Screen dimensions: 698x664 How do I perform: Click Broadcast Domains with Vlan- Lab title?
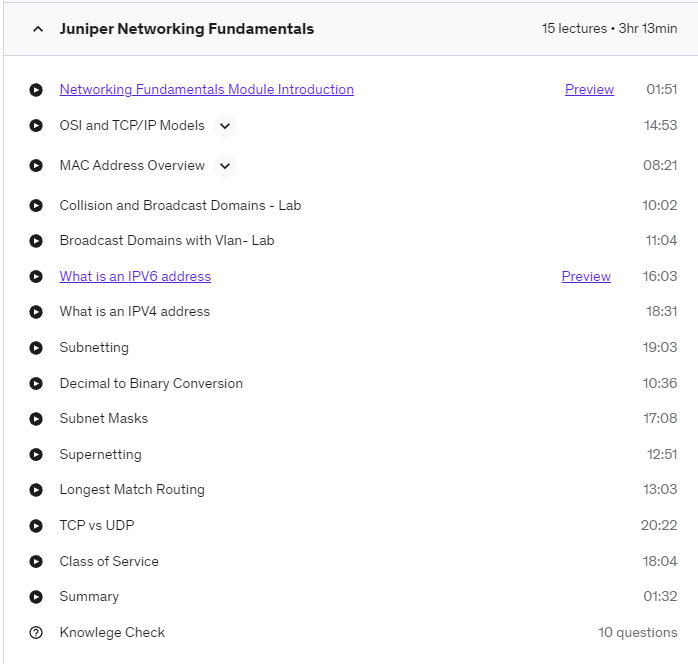167,240
